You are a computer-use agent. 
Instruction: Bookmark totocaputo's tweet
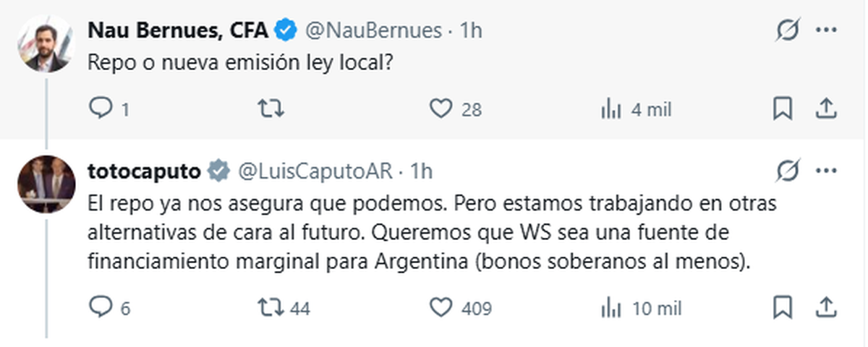click(782, 308)
